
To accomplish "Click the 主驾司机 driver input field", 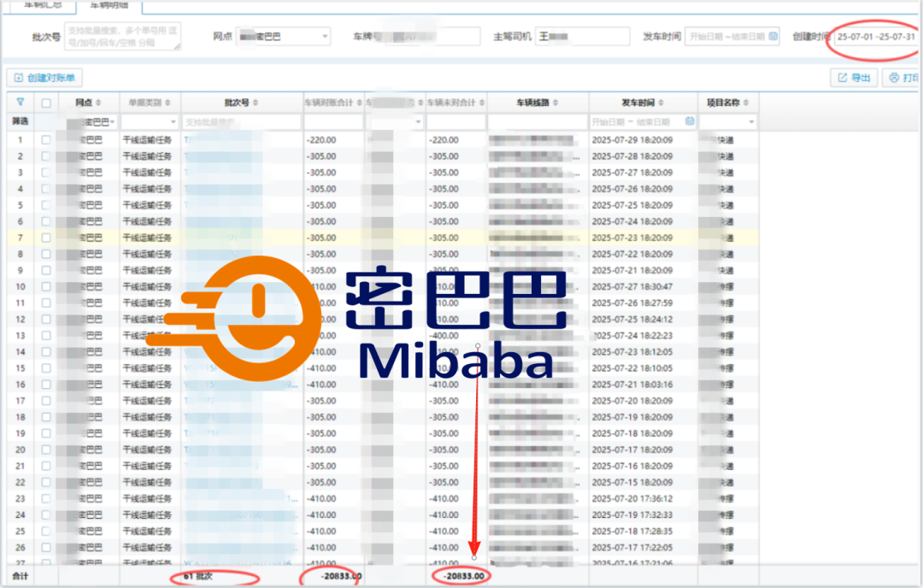I will point(582,37).
